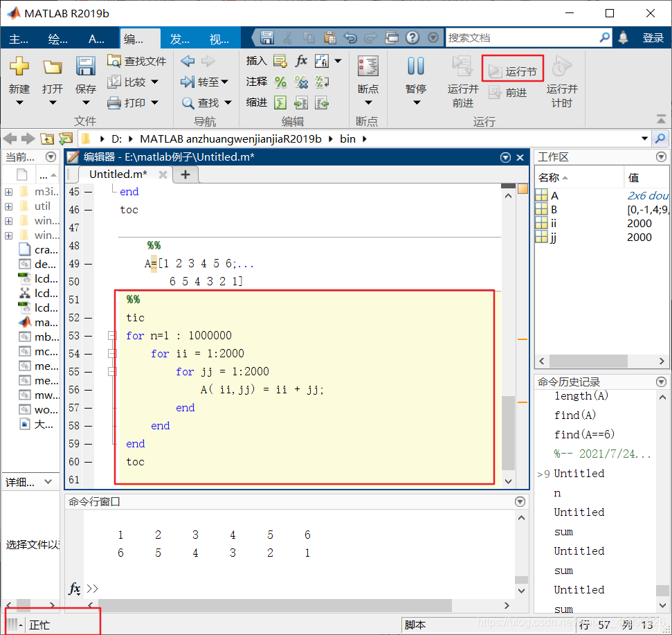Viewport: 672px width, 635px height.
Task: Toggle breakpoint dash at line 60
Action: pos(89,462)
